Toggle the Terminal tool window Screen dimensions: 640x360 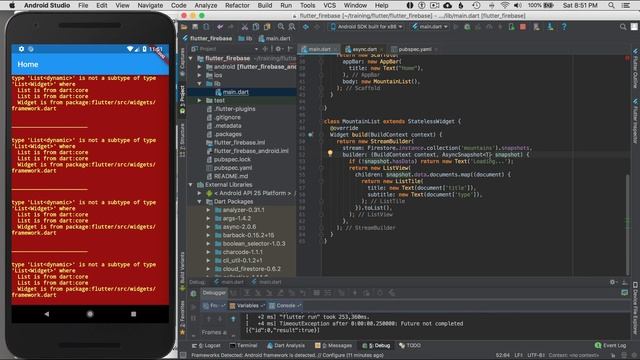pyautogui.click(x=243, y=345)
